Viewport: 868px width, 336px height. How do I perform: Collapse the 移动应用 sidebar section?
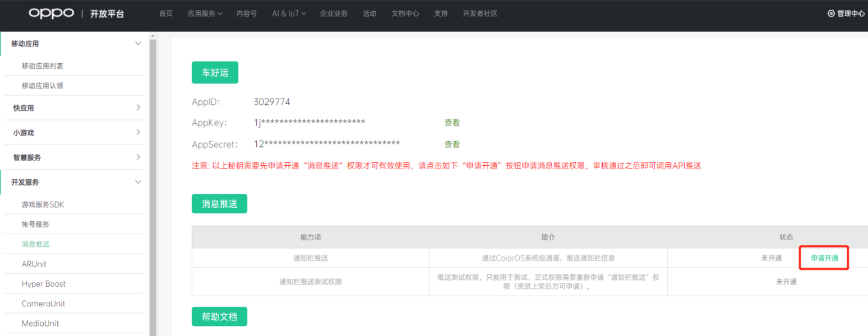pos(138,44)
